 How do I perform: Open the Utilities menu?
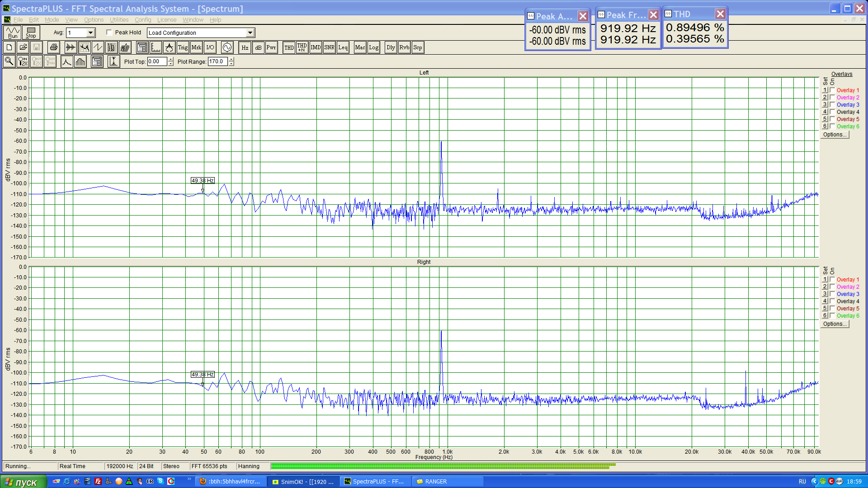pos(119,20)
